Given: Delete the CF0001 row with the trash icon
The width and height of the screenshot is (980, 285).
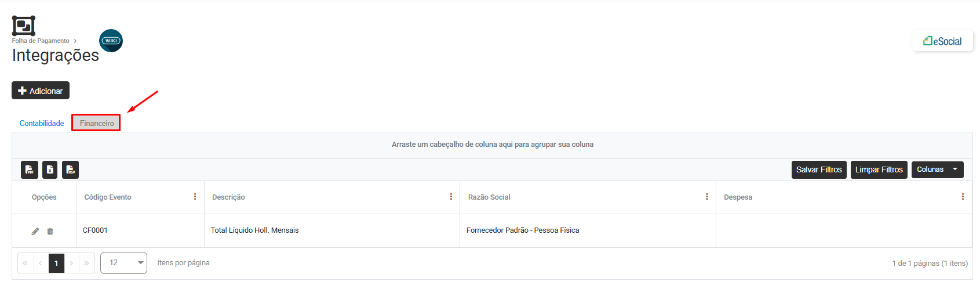Looking at the screenshot, I should coord(50,231).
